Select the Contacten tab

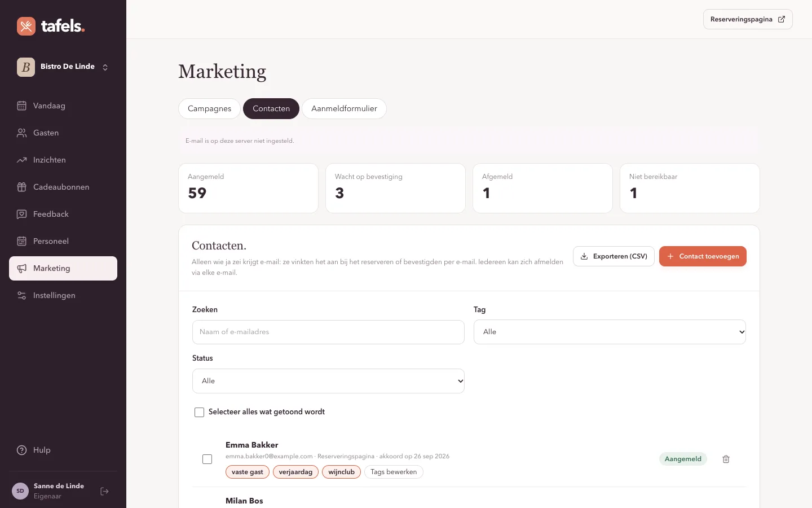coord(271,108)
